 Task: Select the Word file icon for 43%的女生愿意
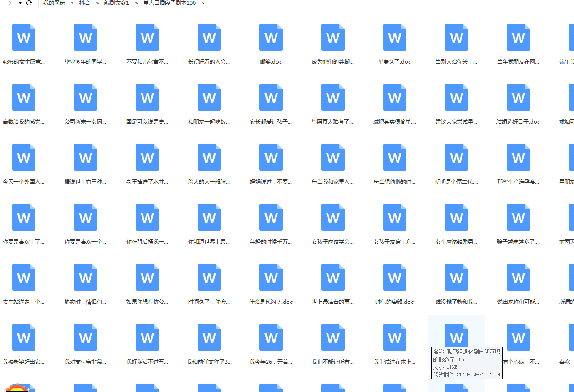coord(24,37)
